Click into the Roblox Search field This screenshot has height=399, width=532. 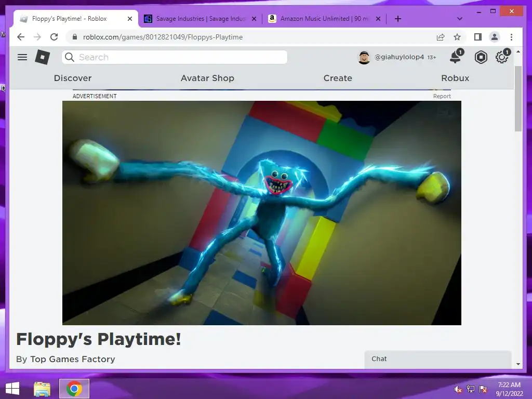175,57
